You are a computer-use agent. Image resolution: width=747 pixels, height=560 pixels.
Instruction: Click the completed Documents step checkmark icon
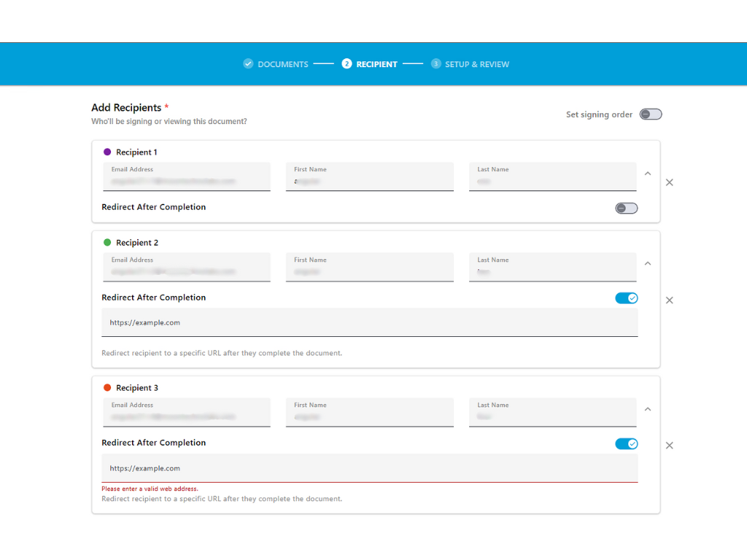coord(248,63)
